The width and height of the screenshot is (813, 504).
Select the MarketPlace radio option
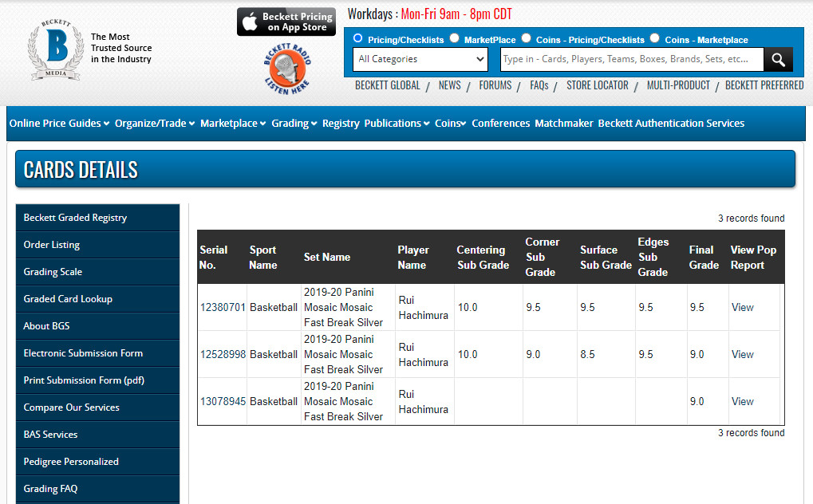[454, 37]
